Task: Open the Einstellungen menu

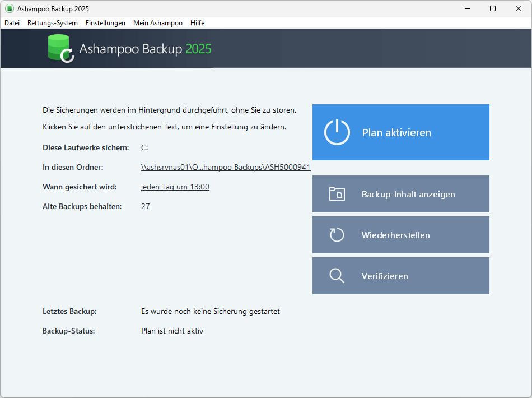Action: [106, 23]
